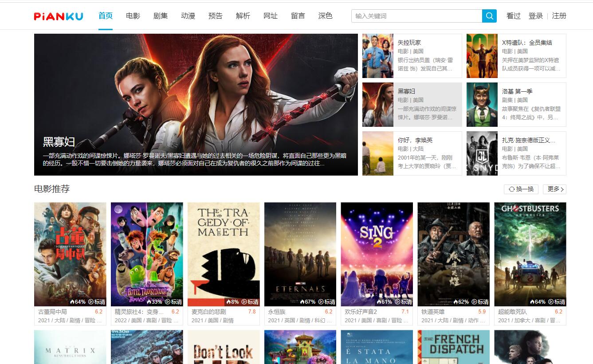Open the 留言 nav item
This screenshot has height=364, width=593.
(298, 16)
